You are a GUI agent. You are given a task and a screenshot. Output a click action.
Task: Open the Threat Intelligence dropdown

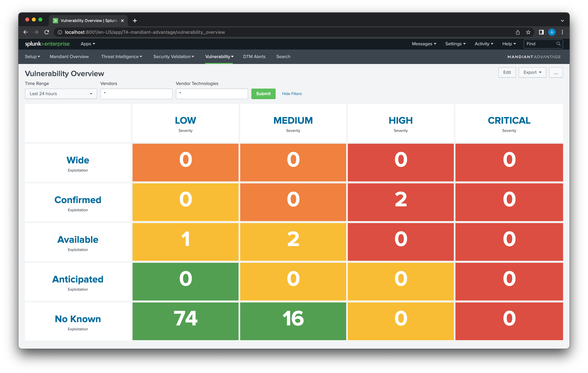(x=121, y=56)
